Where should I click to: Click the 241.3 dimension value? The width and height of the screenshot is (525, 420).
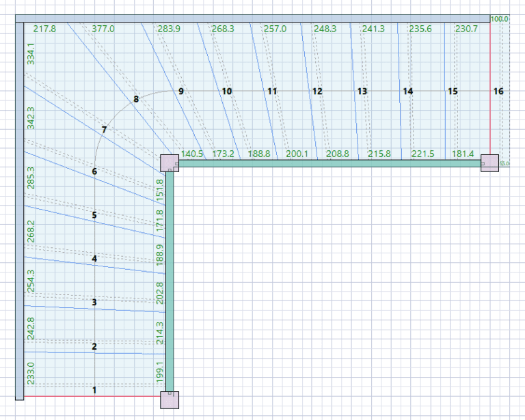[x=373, y=29]
